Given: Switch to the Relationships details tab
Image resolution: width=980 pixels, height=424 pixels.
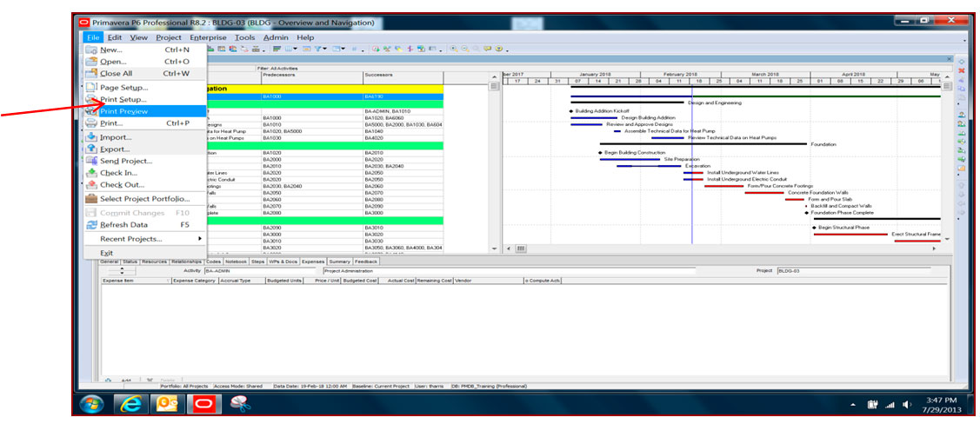Looking at the screenshot, I should pyautogui.click(x=186, y=262).
